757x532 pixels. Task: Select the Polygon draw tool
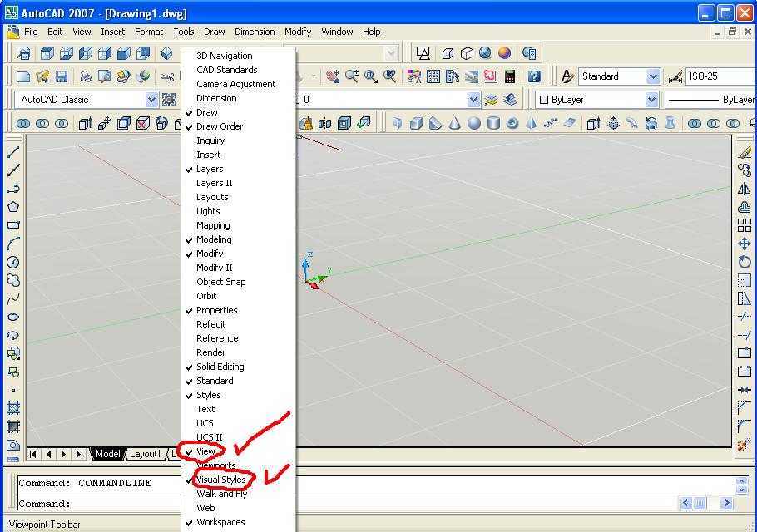click(13, 207)
